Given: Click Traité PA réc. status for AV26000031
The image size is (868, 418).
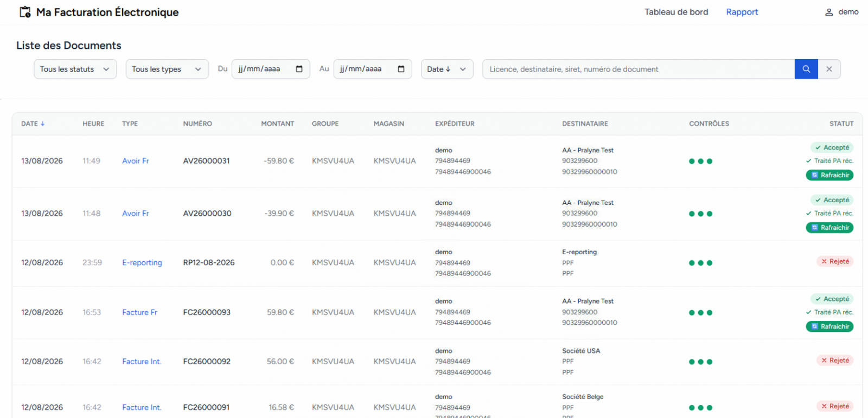Looking at the screenshot, I should 829,160.
